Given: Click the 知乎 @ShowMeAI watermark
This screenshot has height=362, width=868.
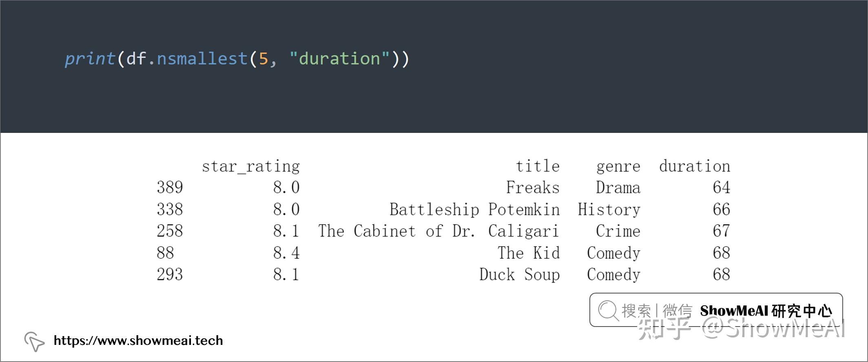Looking at the screenshot, I should [x=741, y=329].
